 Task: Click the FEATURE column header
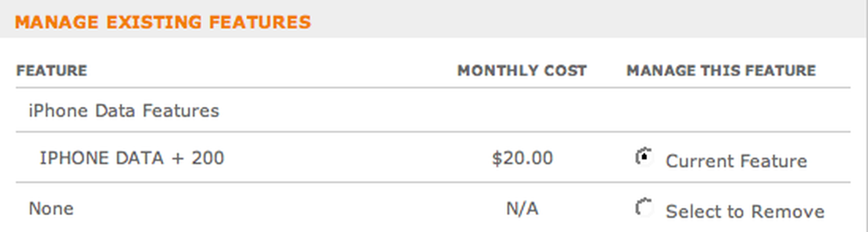(52, 70)
